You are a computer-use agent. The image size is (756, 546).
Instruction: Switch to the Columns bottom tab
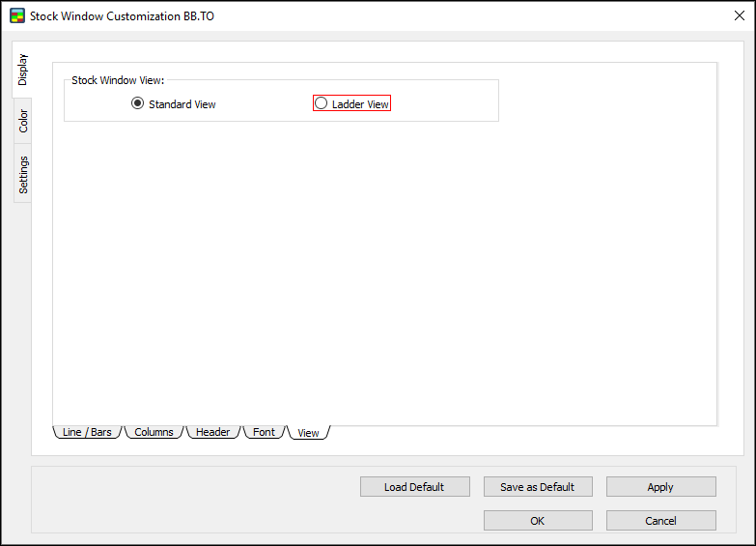[154, 432]
